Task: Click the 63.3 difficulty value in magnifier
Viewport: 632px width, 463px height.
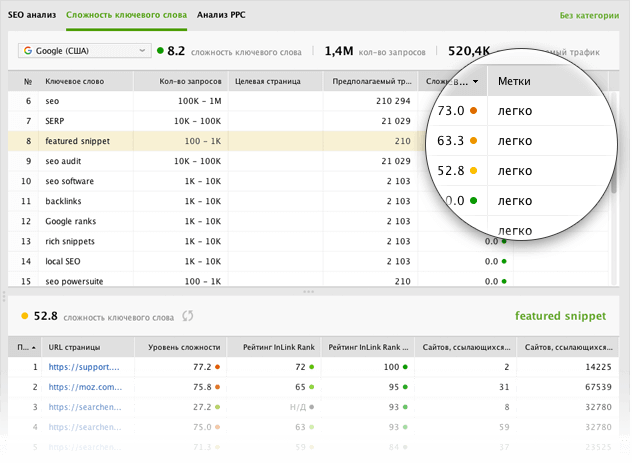Action: pyautogui.click(x=451, y=141)
